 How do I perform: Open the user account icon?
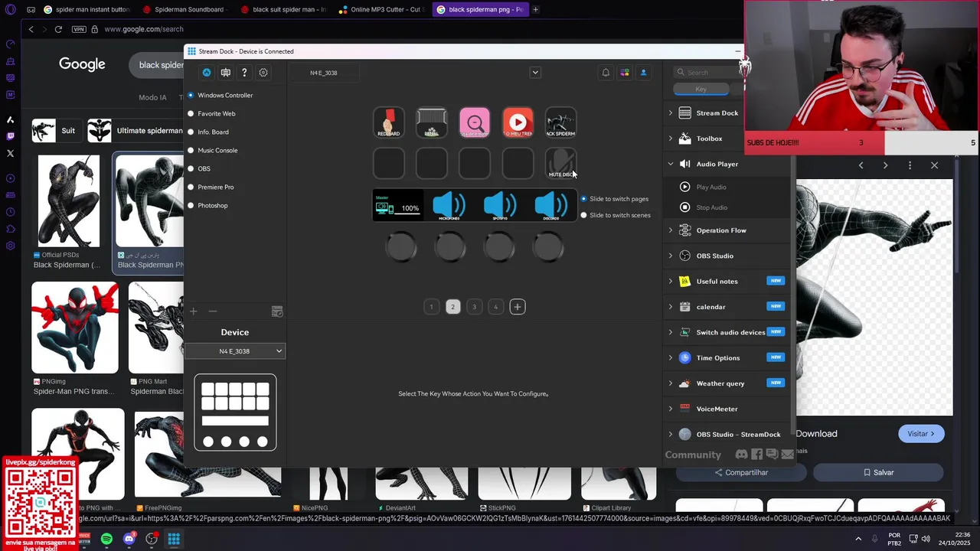pyautogui.click(x=643, y=73)
